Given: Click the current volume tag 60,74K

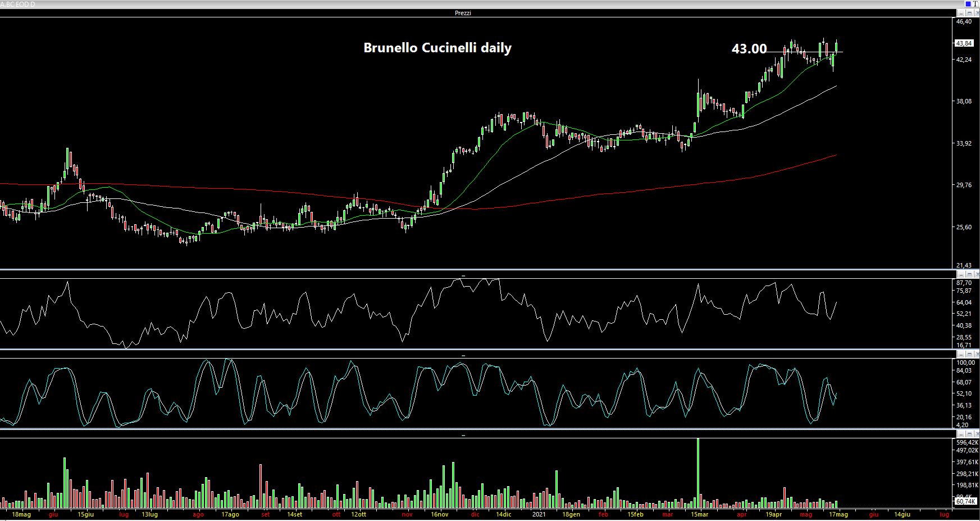Looking at the screenshot, I should [965, 501].
